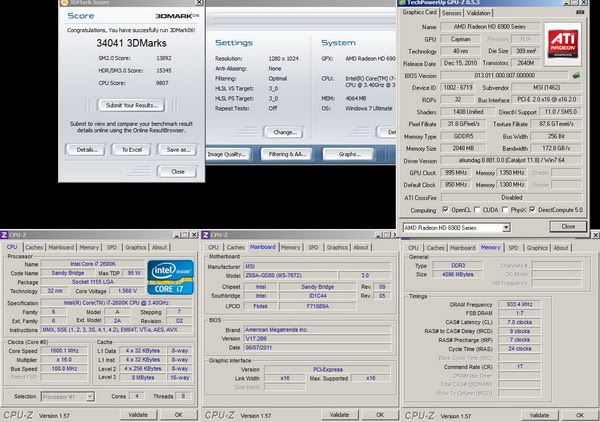Click the Z icon of the CPU tab window
Image resolution: width=600 pixels, height=422 pixels.
pyautogui.click(x=4, y=235)
